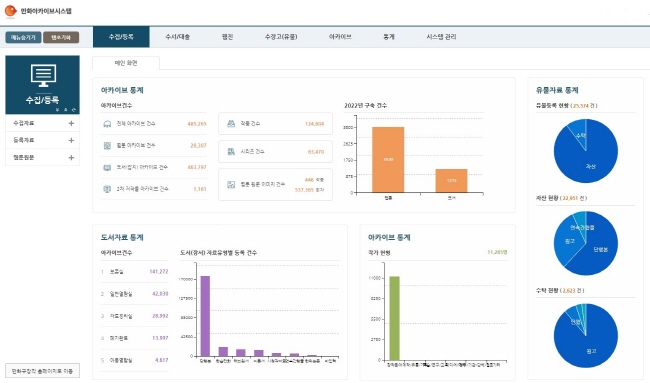Click the bottom-left 만화규장각 홈페이지 이동 button
Viewport: 650px width, 383px height.
click(x=42, y=371)
